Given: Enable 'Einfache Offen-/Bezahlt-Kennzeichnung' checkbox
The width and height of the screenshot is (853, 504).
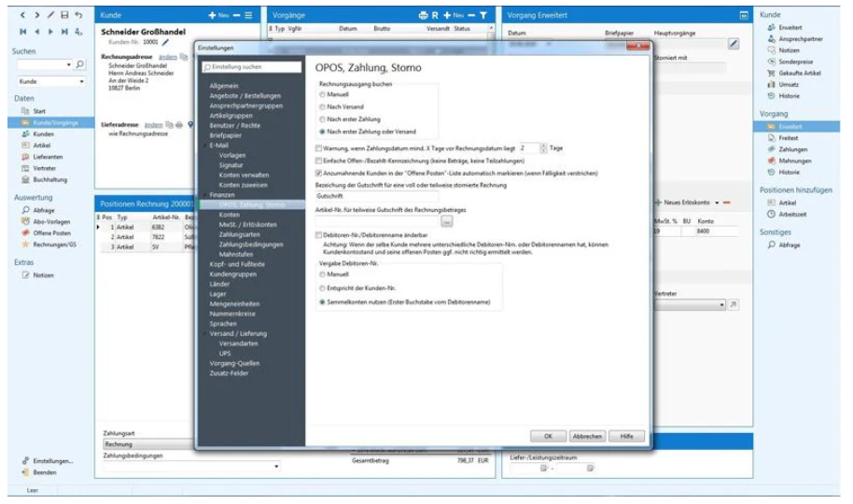Looking at the screenshot, I should 320,161.
